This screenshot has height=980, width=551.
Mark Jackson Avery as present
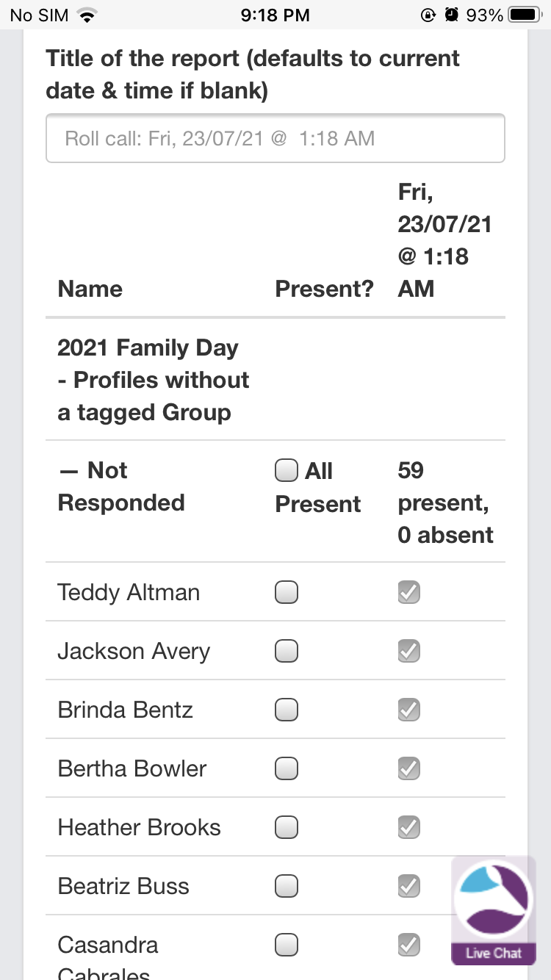point(287,651)
